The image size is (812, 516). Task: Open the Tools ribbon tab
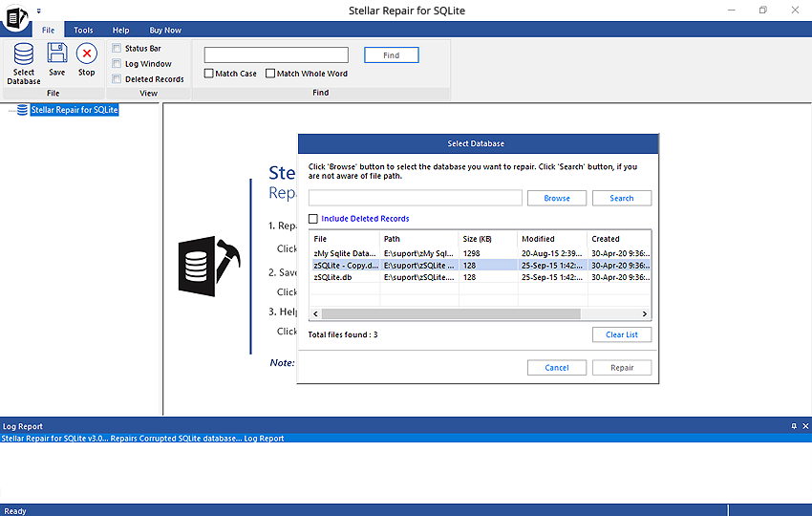tap(83, 30)
